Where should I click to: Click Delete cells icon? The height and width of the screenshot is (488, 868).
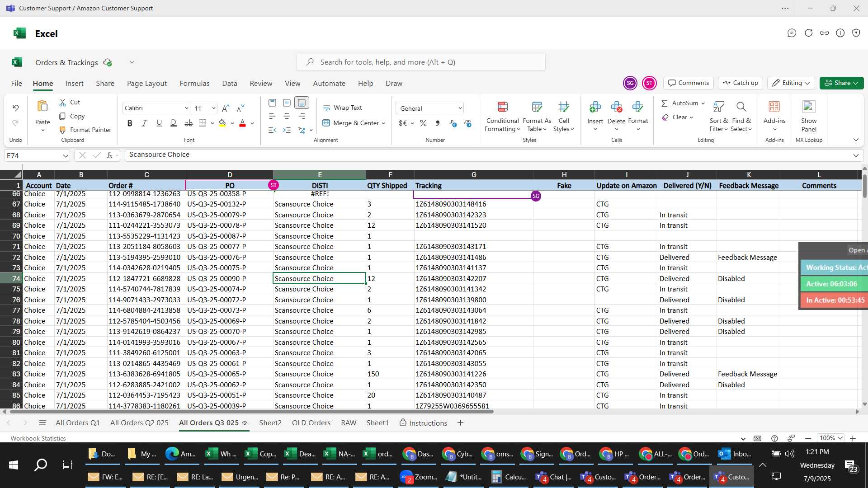[616, 107]
